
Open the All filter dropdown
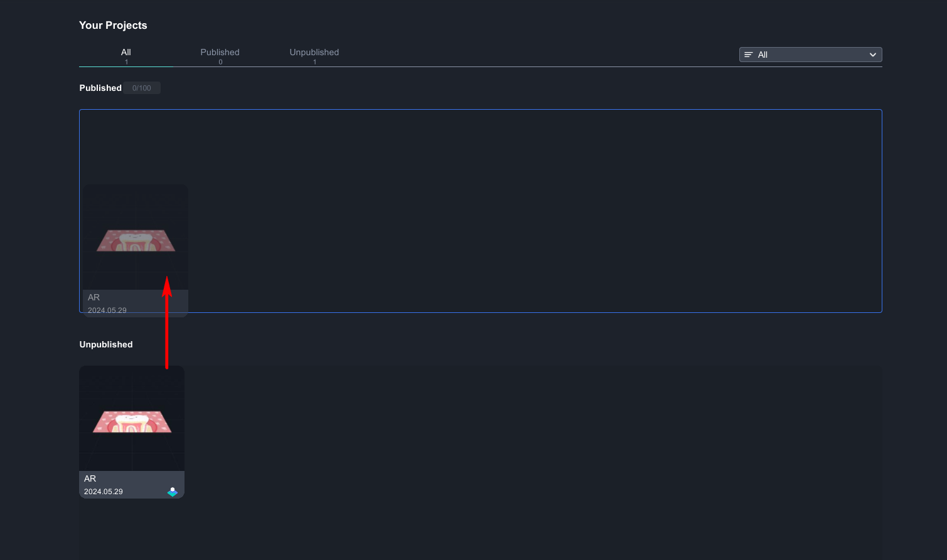810,55
